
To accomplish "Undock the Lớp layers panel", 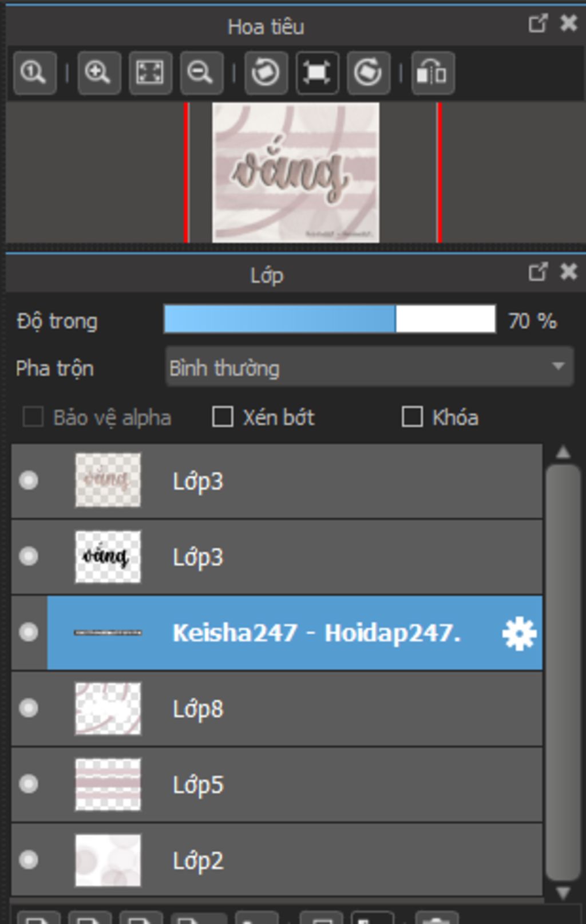I will coord(537,272).
